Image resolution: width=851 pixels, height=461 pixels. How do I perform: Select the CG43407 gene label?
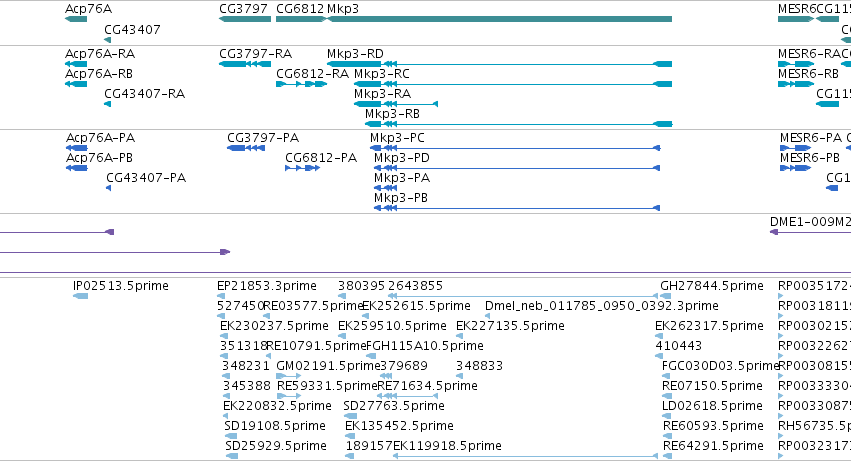click(132, 29)
